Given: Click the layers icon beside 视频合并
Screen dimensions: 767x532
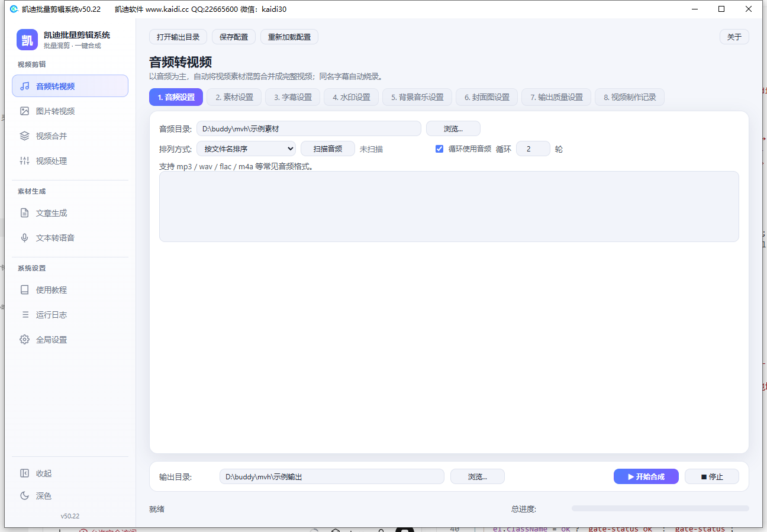Looking at the screenshot, I should point(24,136).
